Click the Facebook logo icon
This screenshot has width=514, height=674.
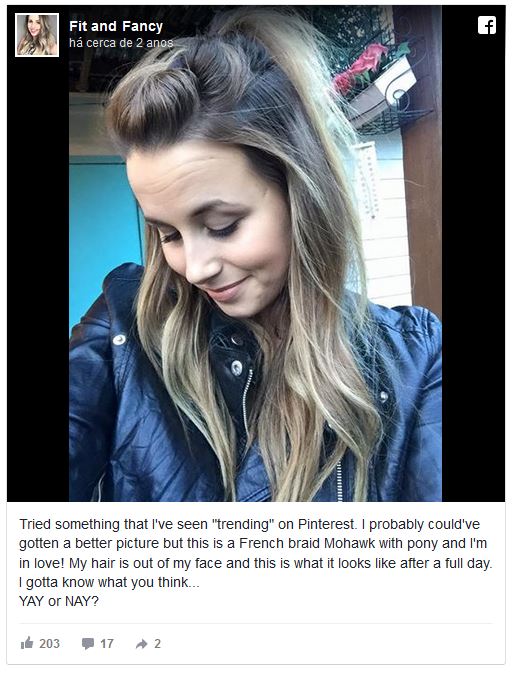tap(486, 25)
